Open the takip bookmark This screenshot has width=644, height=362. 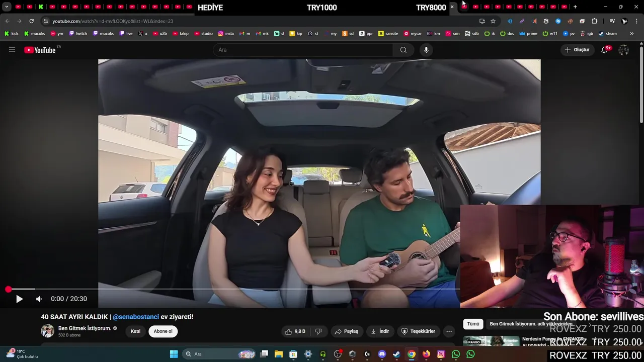(x=181, y=34)
